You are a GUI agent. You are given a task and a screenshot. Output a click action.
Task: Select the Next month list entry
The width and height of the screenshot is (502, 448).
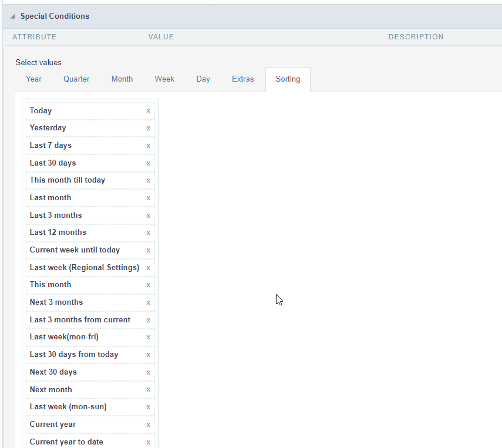pyautogui.click(x=51, y=389)
